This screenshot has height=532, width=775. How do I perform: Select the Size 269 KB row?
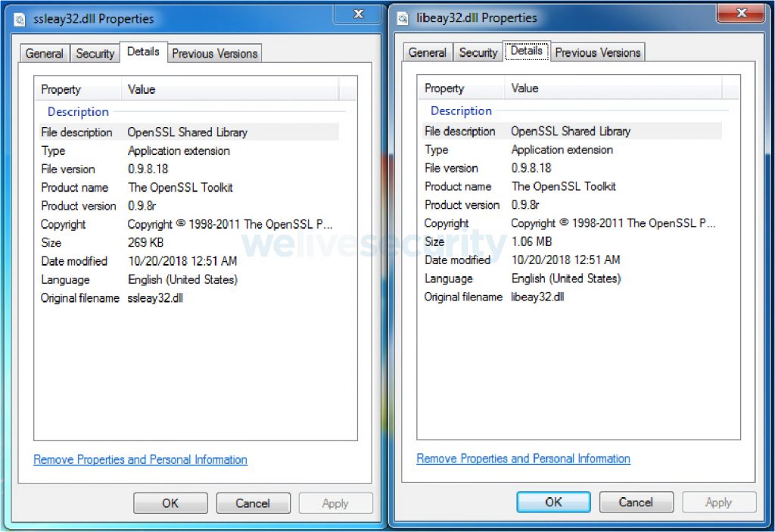coord(189,243)
